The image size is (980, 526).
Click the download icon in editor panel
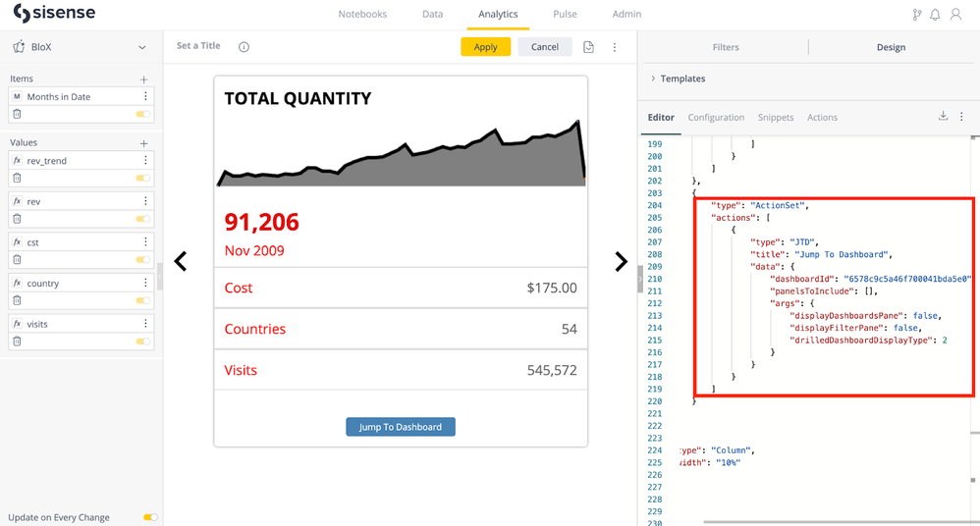coord(943,117)
